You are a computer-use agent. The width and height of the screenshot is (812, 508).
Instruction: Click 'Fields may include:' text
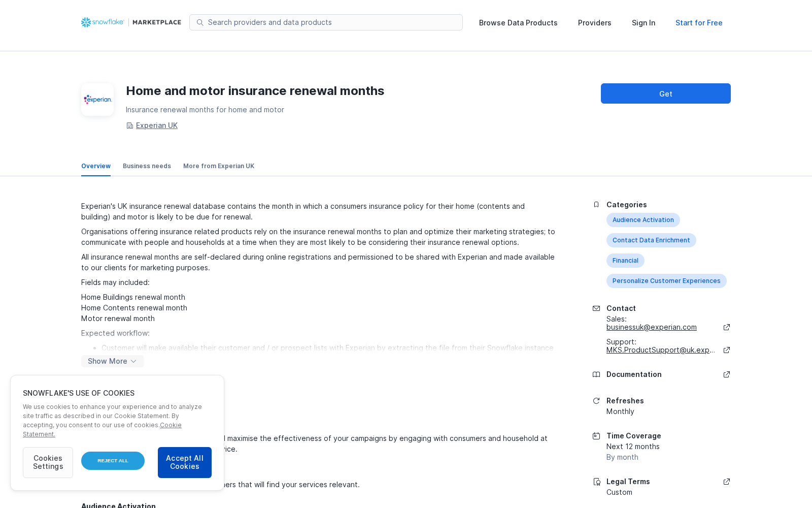point(115,282)
